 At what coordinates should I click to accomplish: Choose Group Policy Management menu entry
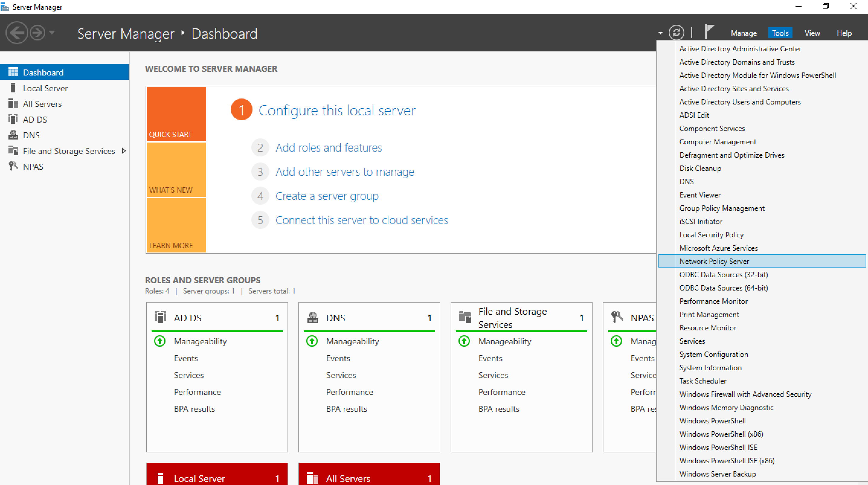pos(722,208)
